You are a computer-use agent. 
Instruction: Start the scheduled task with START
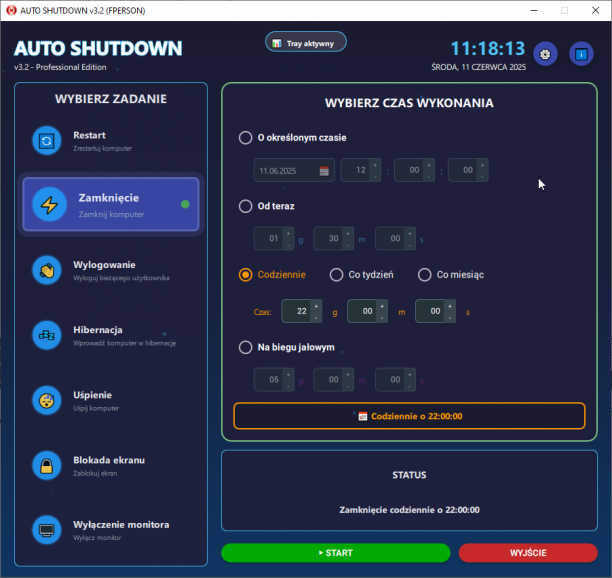[x=336, y=553]
